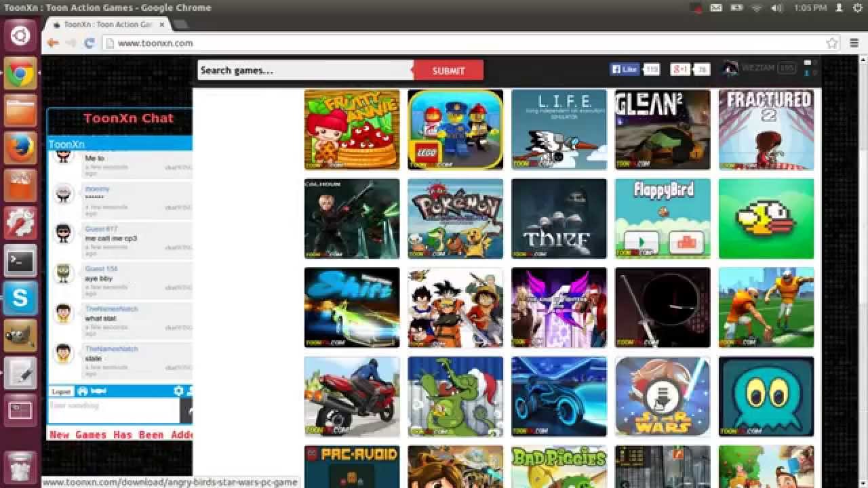Screen dimensions: 868x488
Task: Open the anime crossover fighting game thumbnail
Action: (x=456, y=307)
